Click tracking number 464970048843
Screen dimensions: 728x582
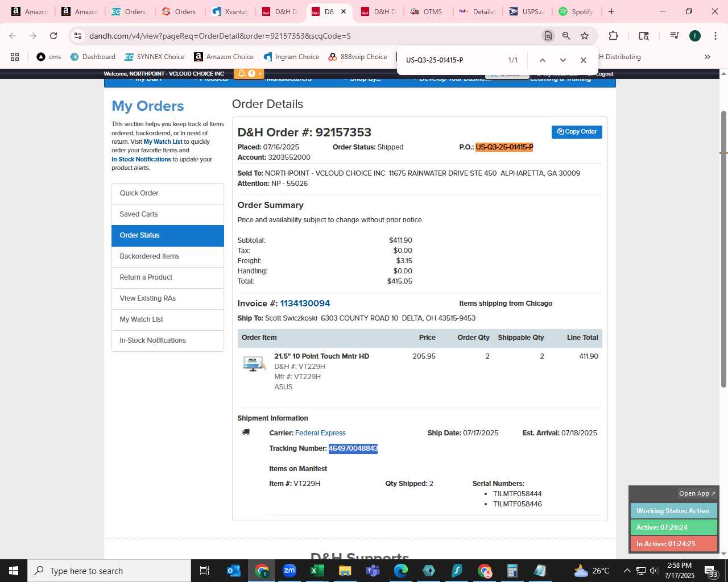click(353, 448)
